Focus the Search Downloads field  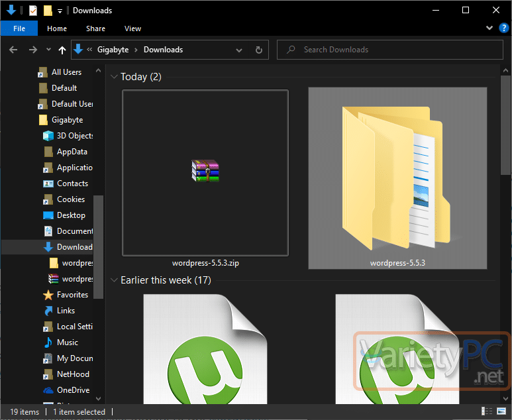(x=390, y=50)
